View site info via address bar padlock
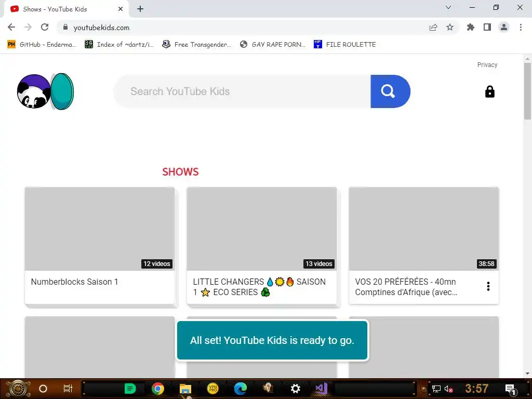Viewport: 532px width, 399px height. coord(65,27)
